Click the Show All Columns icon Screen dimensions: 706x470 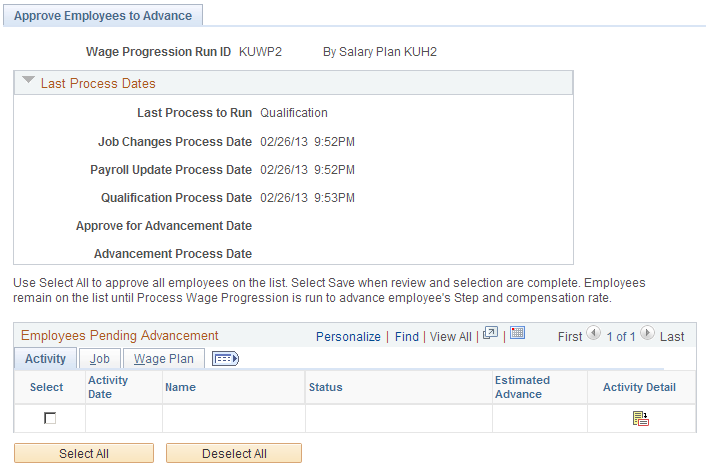point(225,359)
